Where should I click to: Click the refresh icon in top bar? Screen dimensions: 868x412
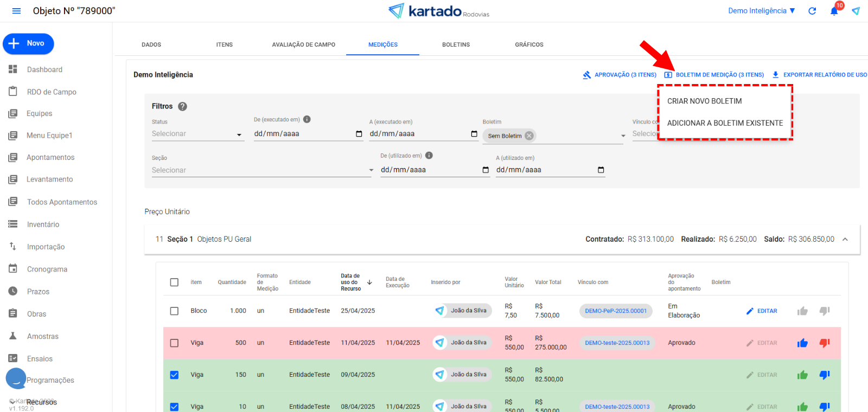point(812,11)
